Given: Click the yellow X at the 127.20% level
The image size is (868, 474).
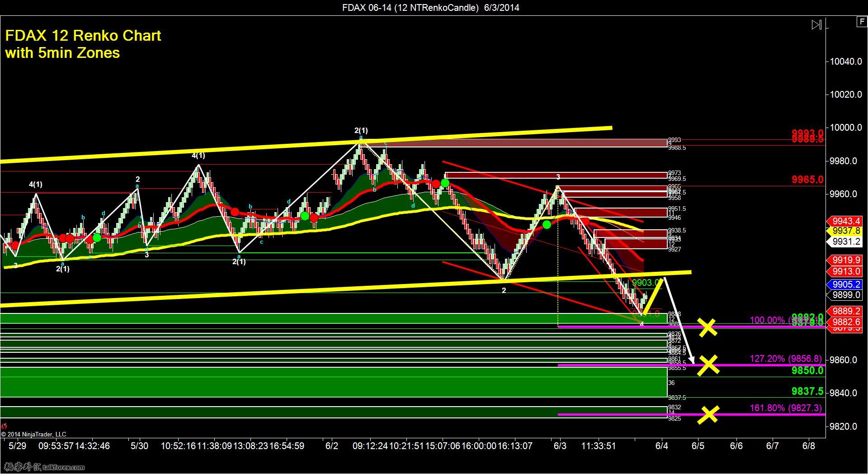Looking at the screenshot, I should click(708, 365).
